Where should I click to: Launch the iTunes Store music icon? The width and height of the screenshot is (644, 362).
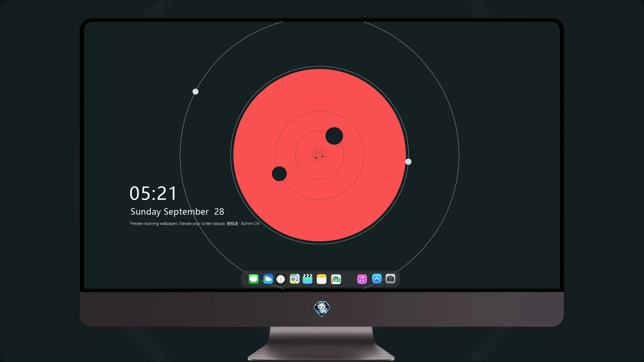pyautogui.click(x=362, y=279)
